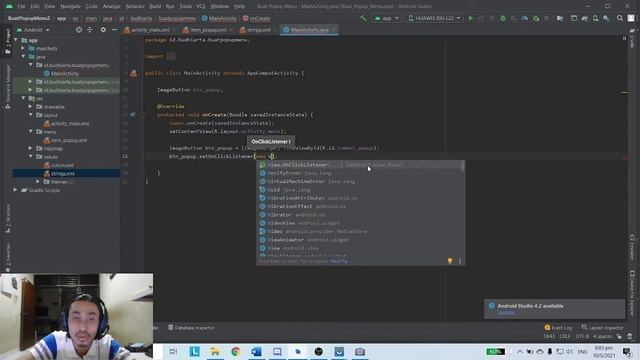Open Windows notification center icon

[x=627, y=351]
